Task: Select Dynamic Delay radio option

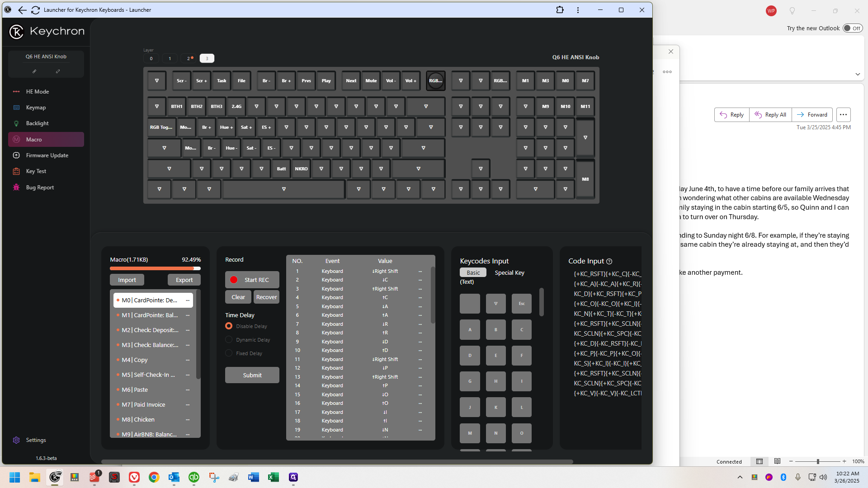Action: tap(229, 340)
